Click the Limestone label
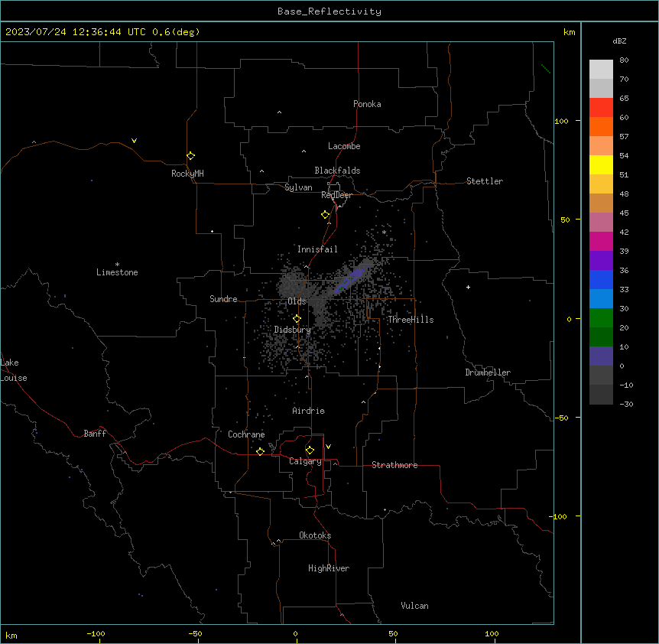 pos(117,272)
